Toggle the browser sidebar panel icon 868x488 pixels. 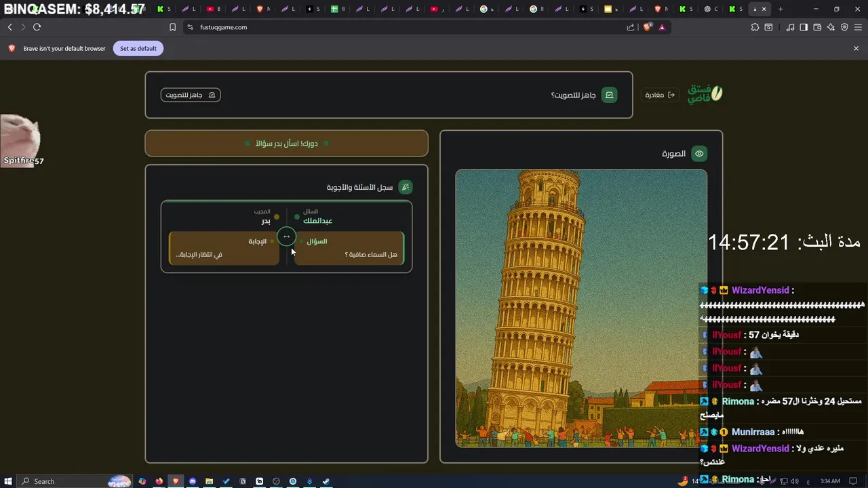pyautogui.click(x=804, y=27)
